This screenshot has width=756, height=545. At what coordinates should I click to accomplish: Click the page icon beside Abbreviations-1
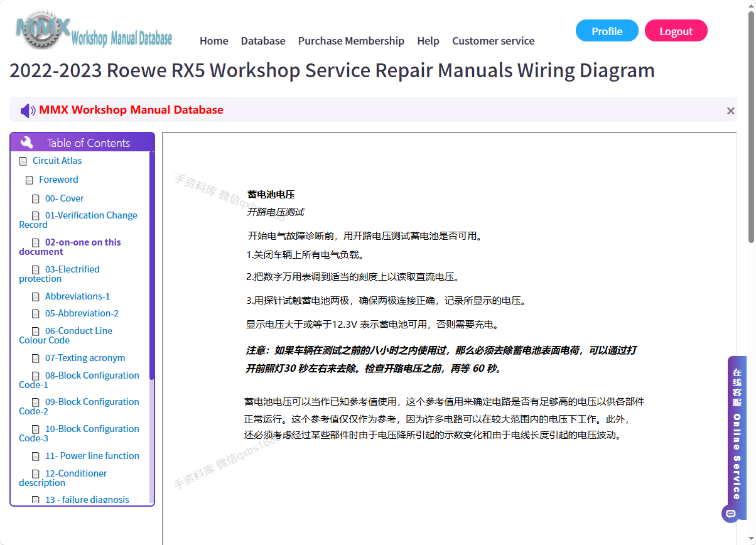click(36, 297)
